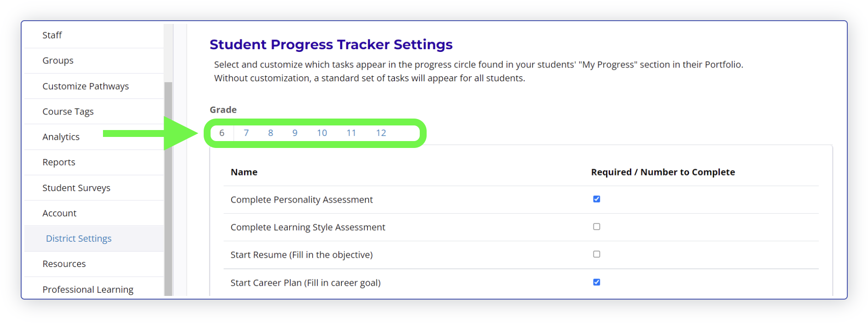Open Customize Pathways menu item
Image resolution: width=868 pixels, height=329 pixels.
[86, 86]
